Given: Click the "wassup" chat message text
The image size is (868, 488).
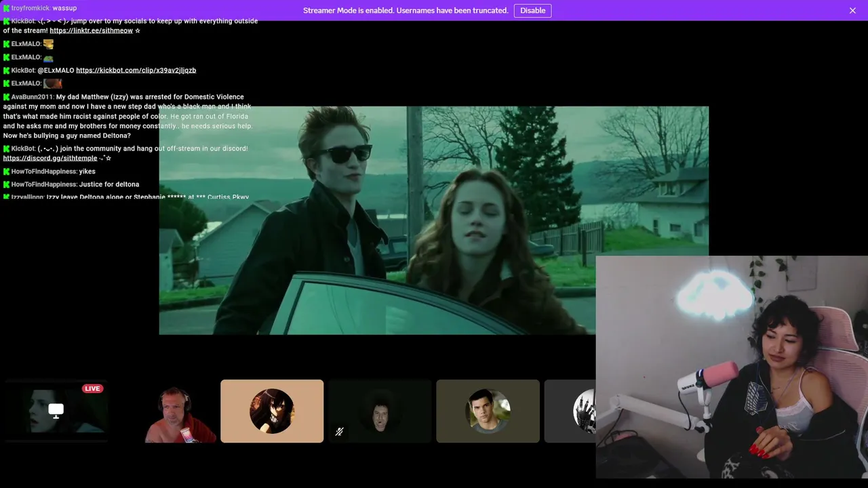Looking at the screenshot, I should click(x=64, y=8).
